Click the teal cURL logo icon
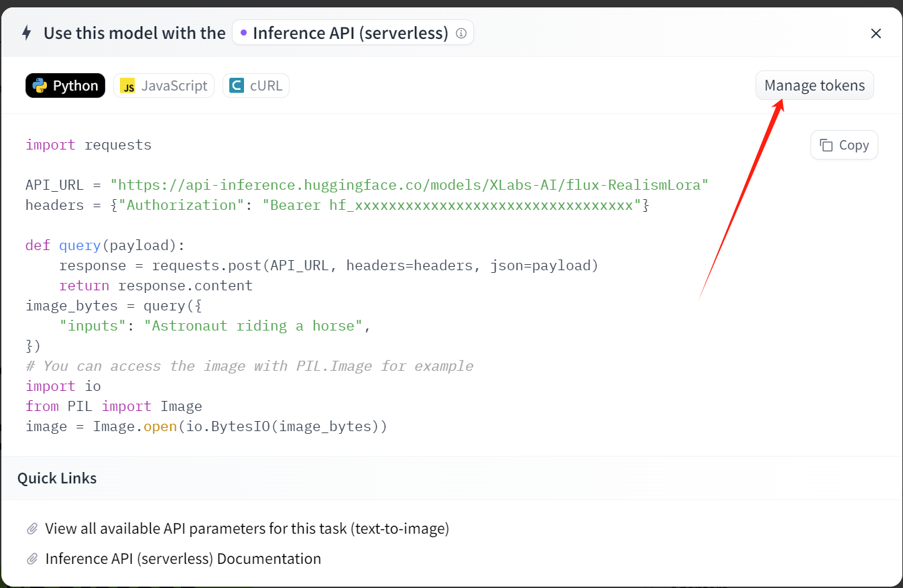Screen dimensions: 903x588 click(x=237, y=86)
